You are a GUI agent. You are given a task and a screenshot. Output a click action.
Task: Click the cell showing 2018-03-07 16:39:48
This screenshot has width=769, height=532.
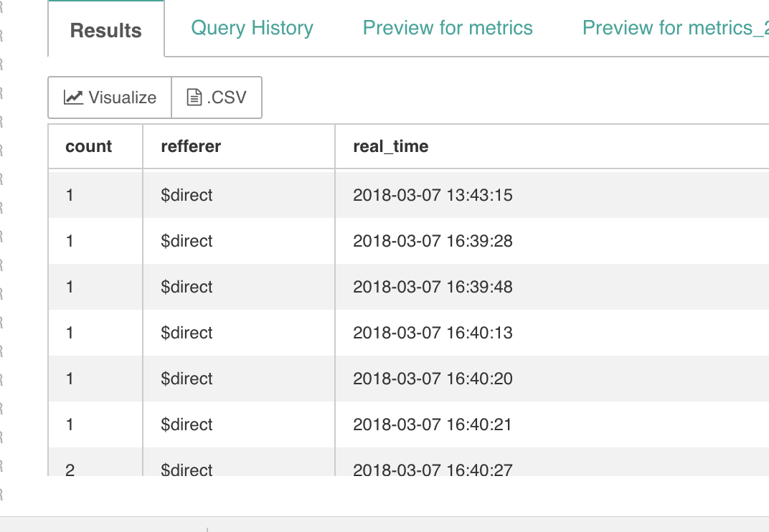433,286
